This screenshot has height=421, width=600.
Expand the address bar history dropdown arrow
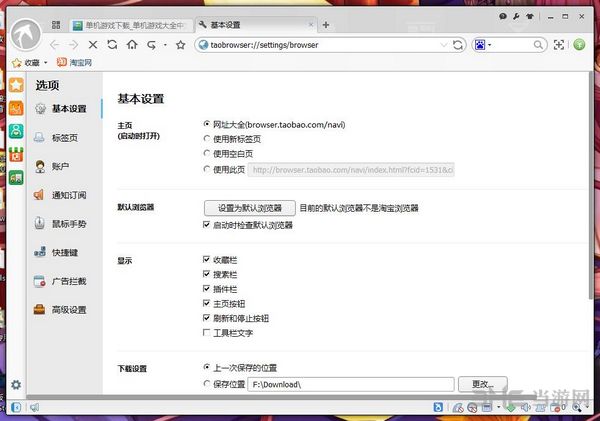pyautogui.click(x=443, y=45)
